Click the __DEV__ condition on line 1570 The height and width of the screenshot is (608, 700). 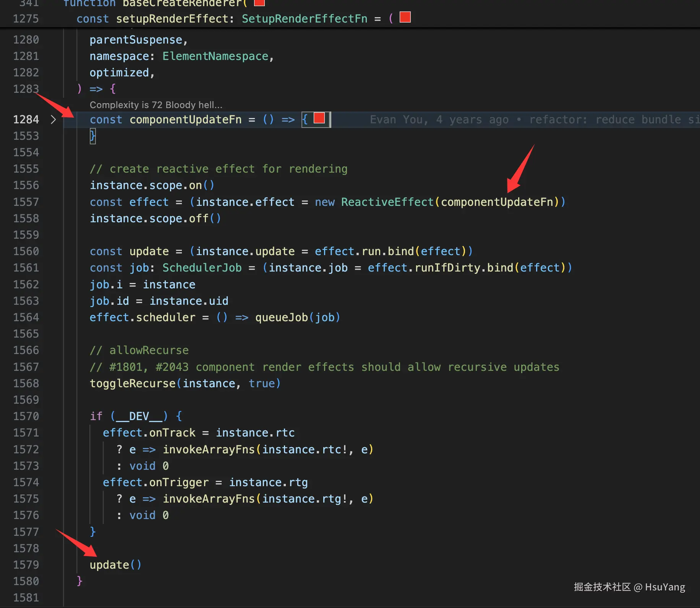(139, 416)
